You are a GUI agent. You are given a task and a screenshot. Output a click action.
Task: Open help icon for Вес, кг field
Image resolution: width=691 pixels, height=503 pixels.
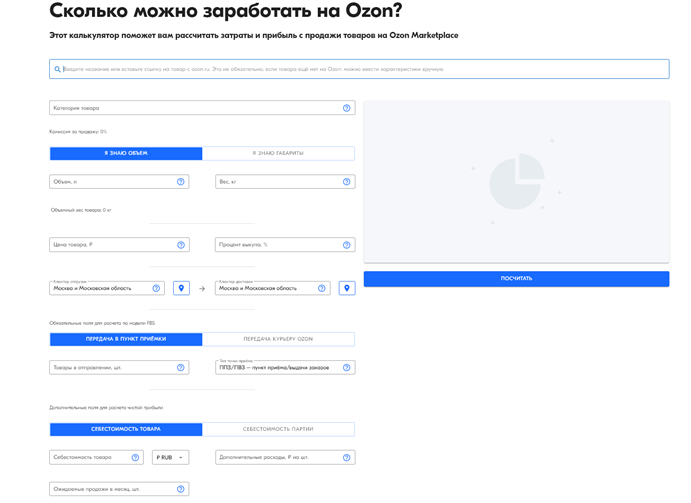tap(346, 182)
